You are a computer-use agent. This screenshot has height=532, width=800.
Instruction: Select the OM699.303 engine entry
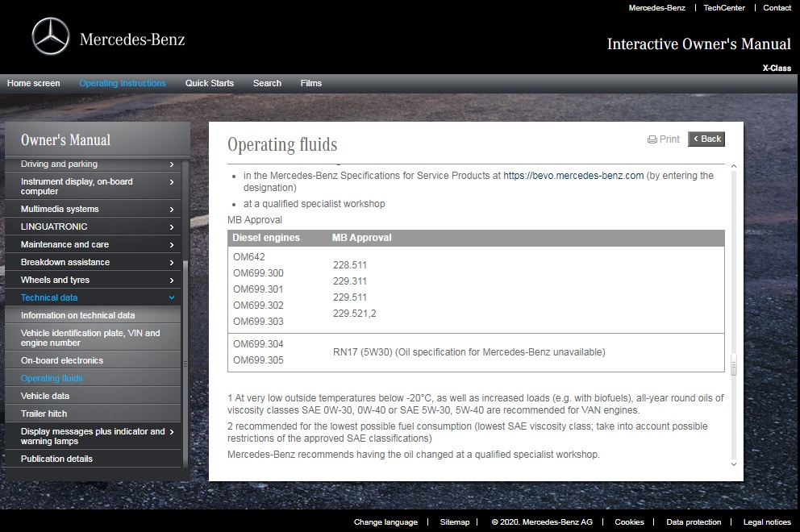click(258, 322)
